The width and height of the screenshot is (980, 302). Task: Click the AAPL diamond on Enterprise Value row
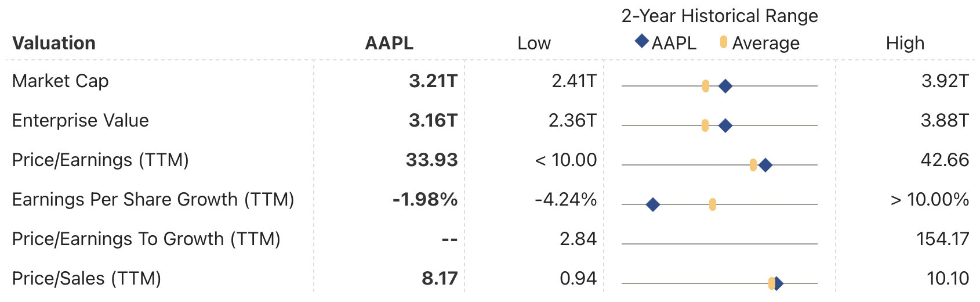(725, 125)
